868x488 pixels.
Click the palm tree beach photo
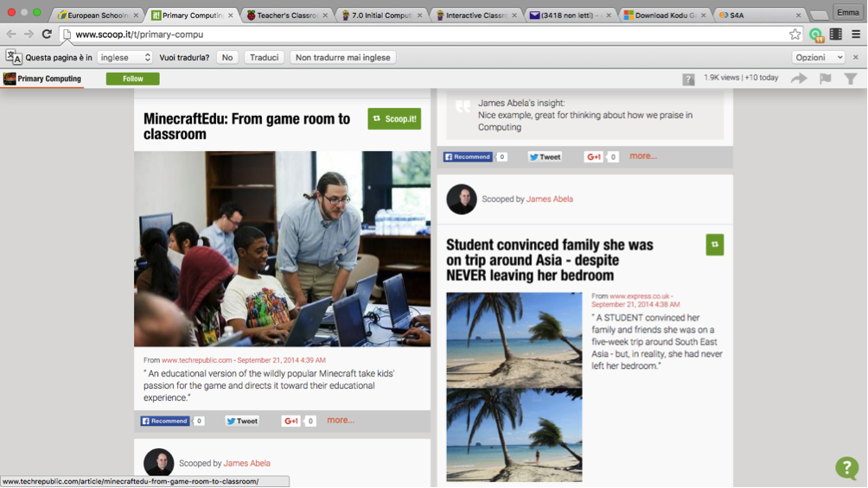pos(514,387)
